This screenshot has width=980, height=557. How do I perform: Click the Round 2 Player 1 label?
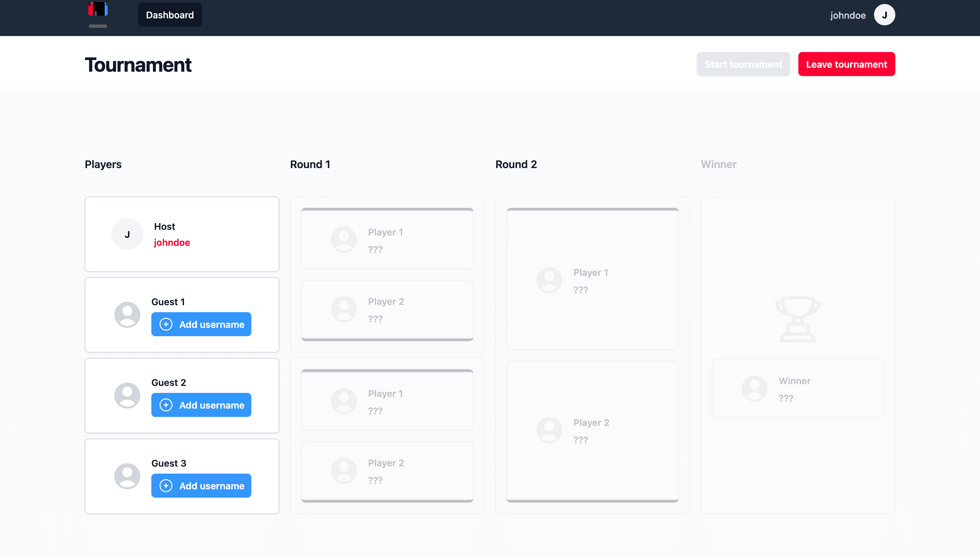(x=591, y=273)
